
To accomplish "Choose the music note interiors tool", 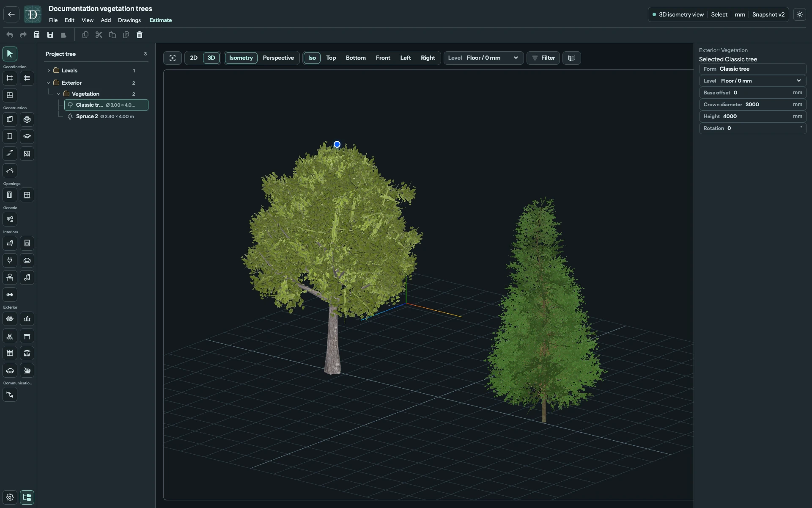I will pos(27,278).
